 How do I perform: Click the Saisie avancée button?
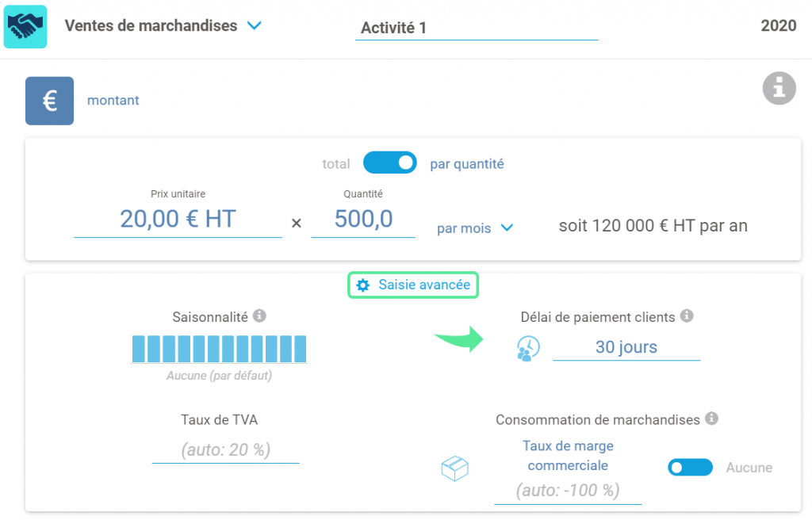point(412,285)
